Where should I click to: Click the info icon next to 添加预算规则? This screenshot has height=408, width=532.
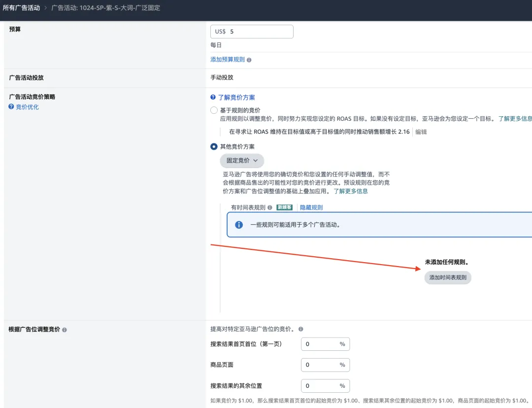pos(249,60)
